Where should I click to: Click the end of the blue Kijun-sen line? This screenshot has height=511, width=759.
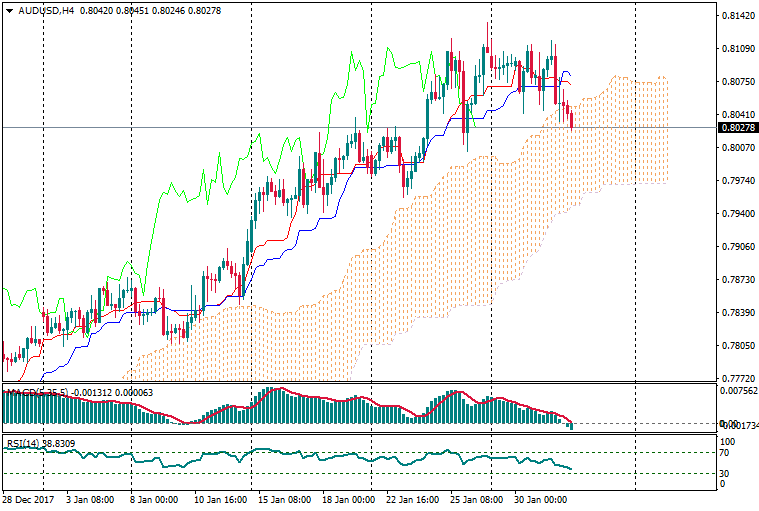(x=571, y=78)
